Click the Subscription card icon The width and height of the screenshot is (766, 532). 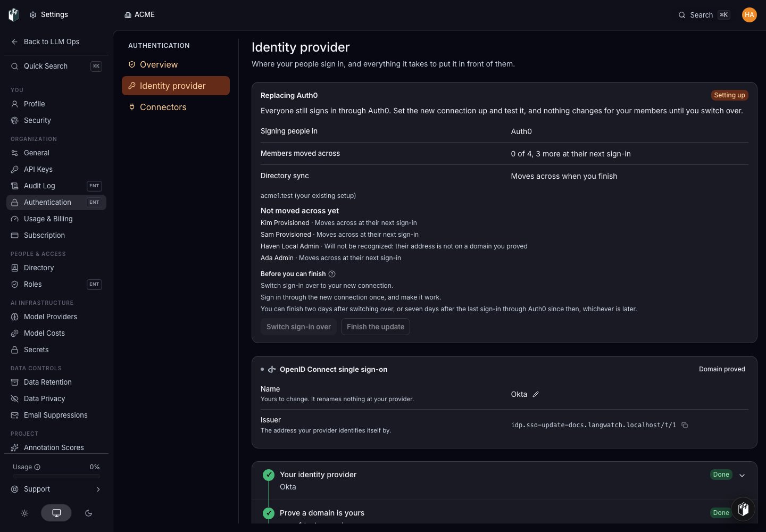[x=15, y=236]
